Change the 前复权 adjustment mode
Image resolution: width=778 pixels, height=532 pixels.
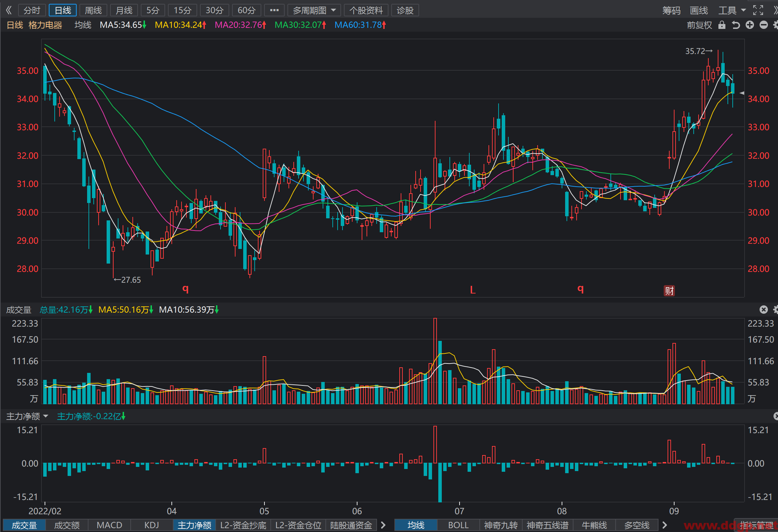pos(699,25)
